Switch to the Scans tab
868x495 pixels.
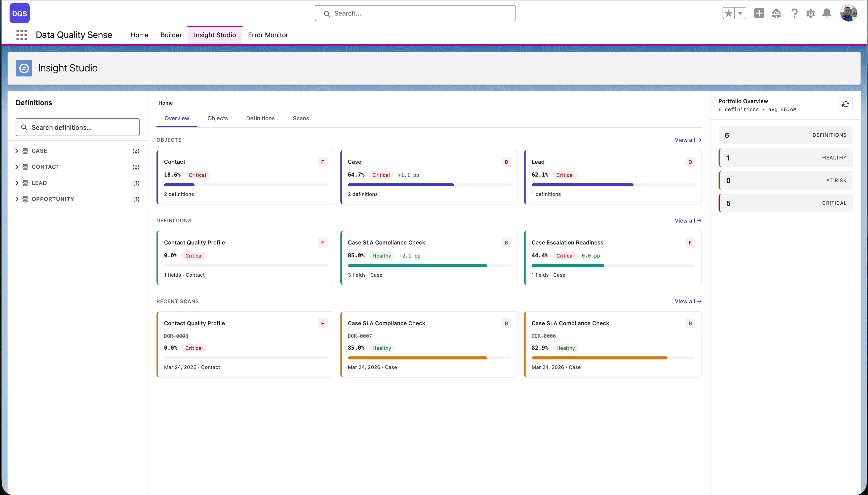[301, 118]
